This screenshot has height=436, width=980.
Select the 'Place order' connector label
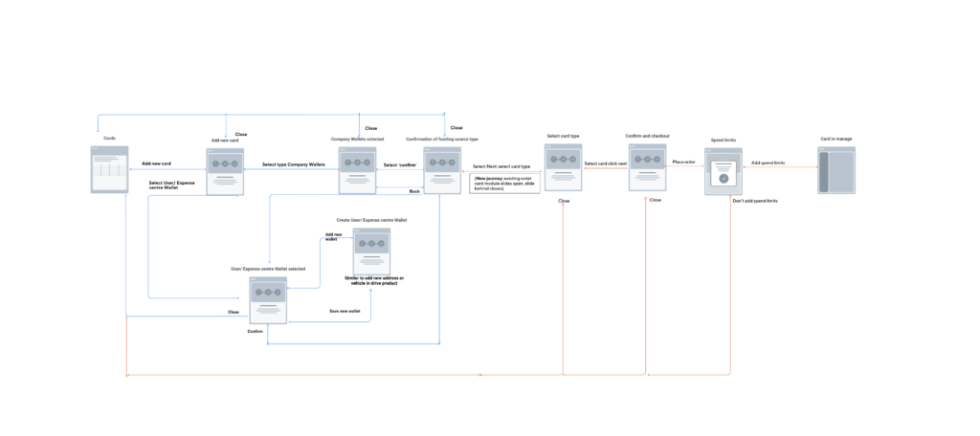click(x=683, y=162)
